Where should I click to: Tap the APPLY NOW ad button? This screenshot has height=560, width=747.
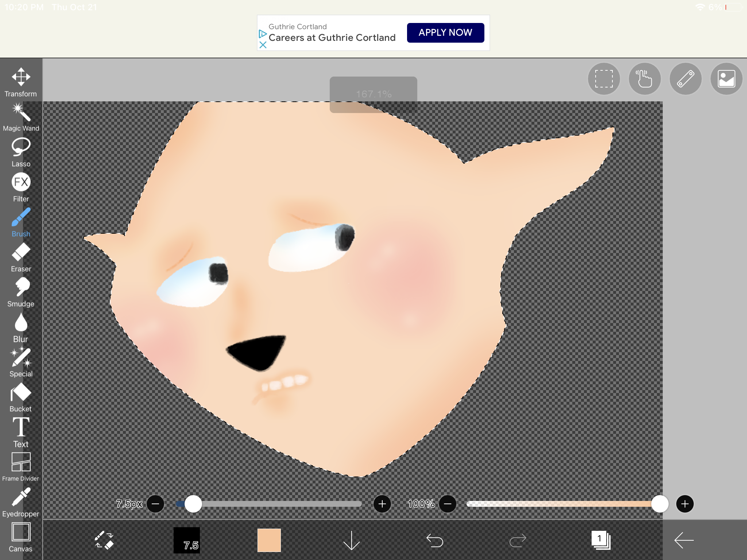click(x=445, y=33)
